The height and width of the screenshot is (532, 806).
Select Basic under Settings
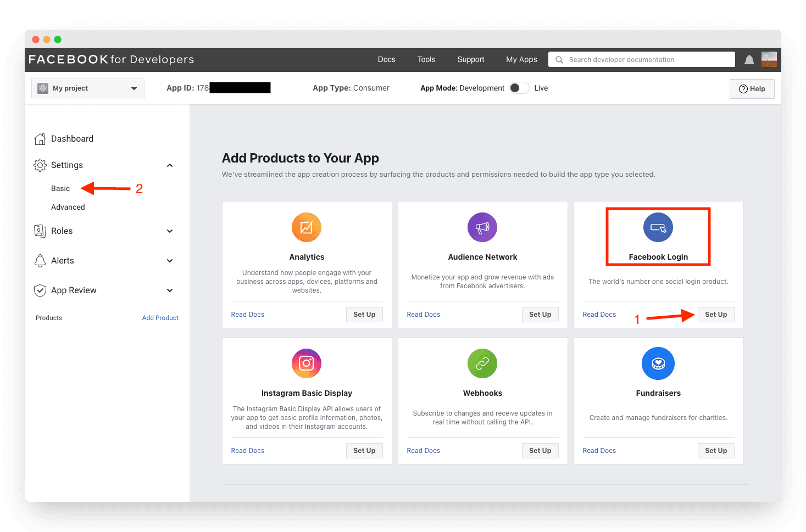pyautogui.click(x=60, y=188)
